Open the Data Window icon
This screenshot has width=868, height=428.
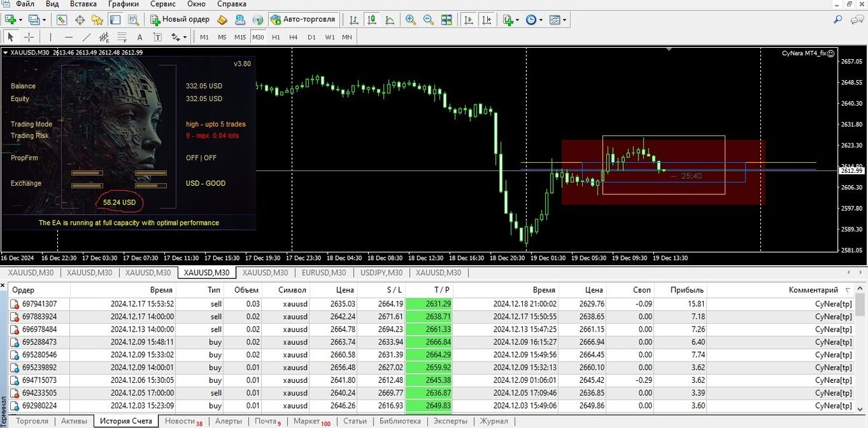[79, 20]
